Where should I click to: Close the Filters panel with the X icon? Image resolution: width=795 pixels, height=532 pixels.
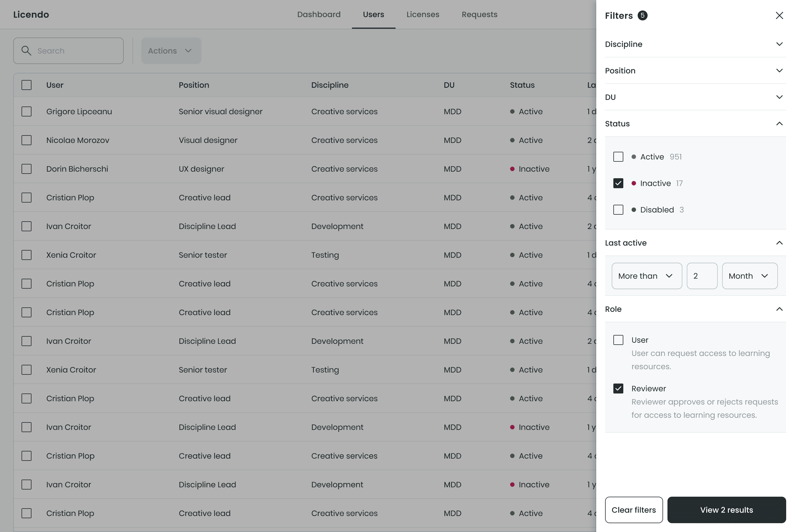[779, 16]
